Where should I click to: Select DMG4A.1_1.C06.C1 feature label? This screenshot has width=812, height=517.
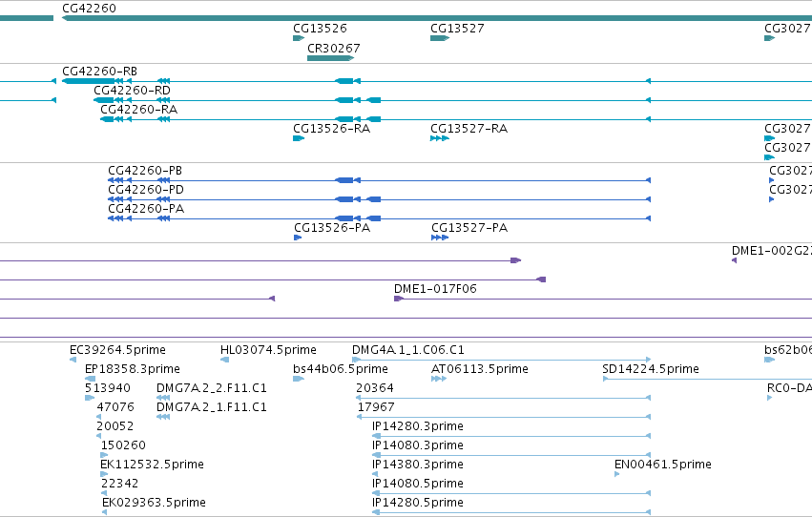pos(408,350)
